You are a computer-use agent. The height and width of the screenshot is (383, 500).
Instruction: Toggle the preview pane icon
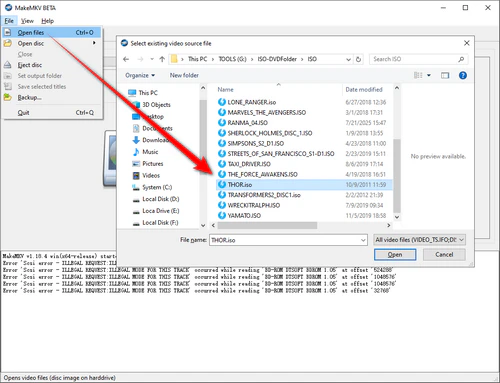445,75
